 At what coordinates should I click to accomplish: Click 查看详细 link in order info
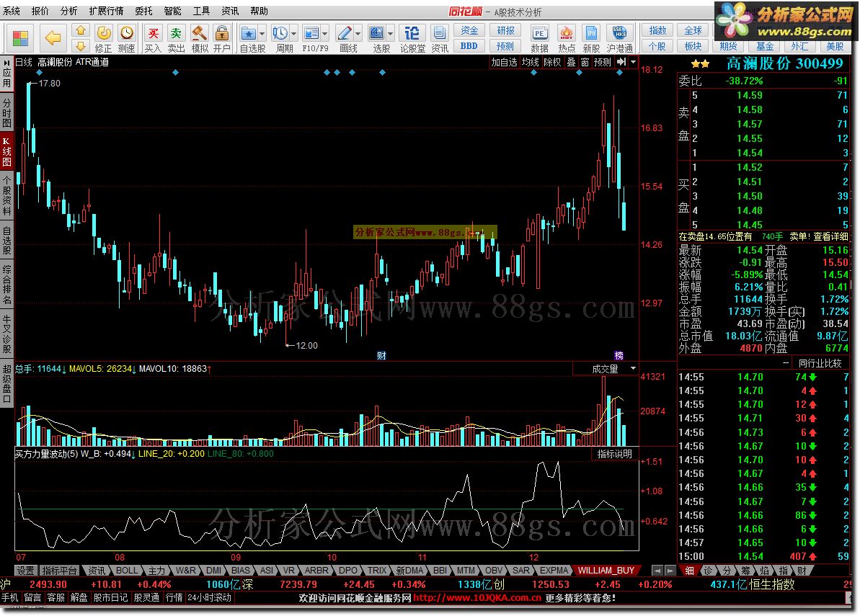click(831, 237)
